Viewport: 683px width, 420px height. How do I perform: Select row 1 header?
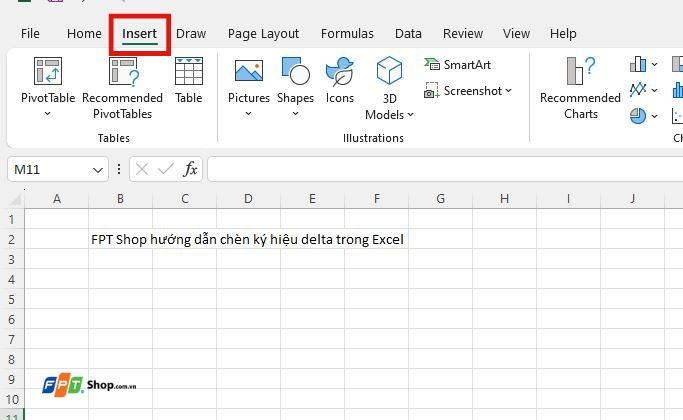point(12,220)
